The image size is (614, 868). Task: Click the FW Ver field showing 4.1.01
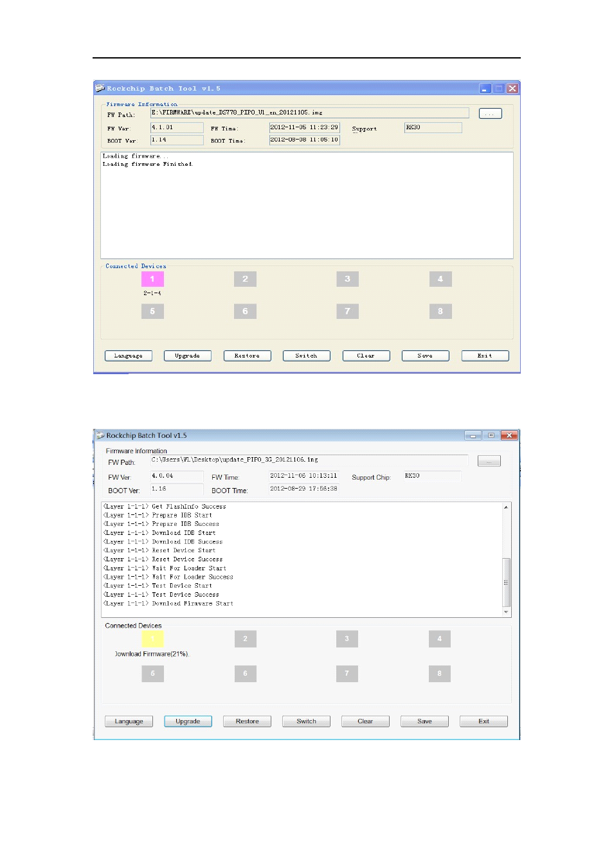tap(177, 127)
